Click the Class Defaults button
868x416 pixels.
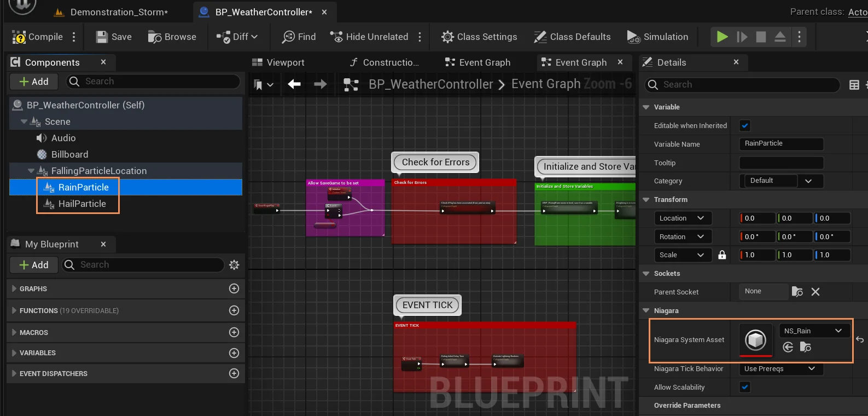pos(573,37)
